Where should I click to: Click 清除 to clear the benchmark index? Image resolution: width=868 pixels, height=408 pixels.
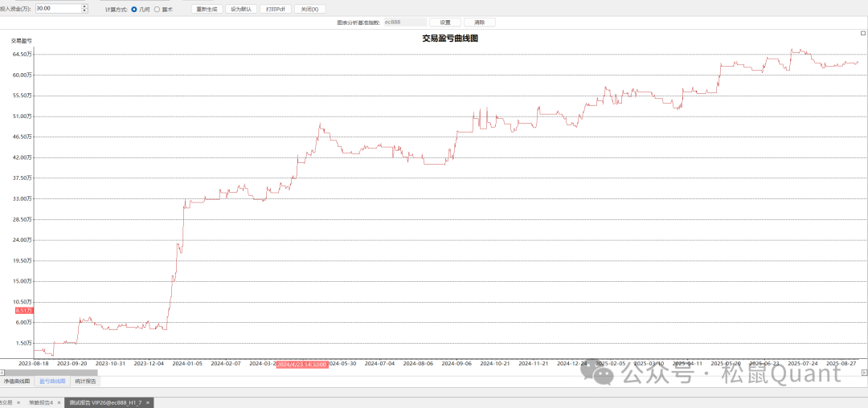point(480,22)
